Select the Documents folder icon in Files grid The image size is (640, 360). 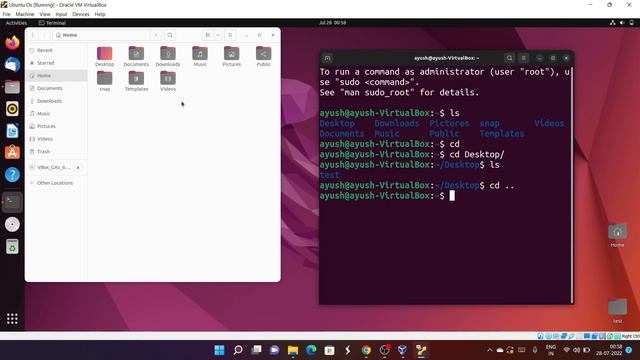click(x=136, y=57)
